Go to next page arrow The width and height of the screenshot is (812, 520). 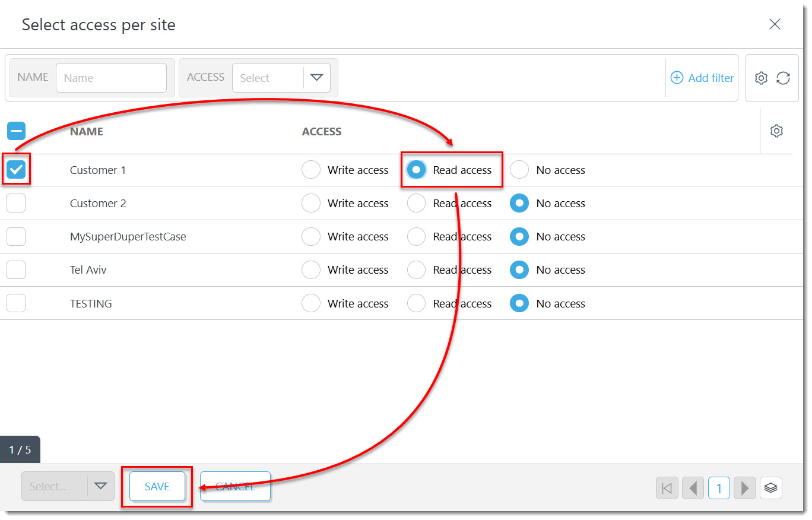pos(744,488)
